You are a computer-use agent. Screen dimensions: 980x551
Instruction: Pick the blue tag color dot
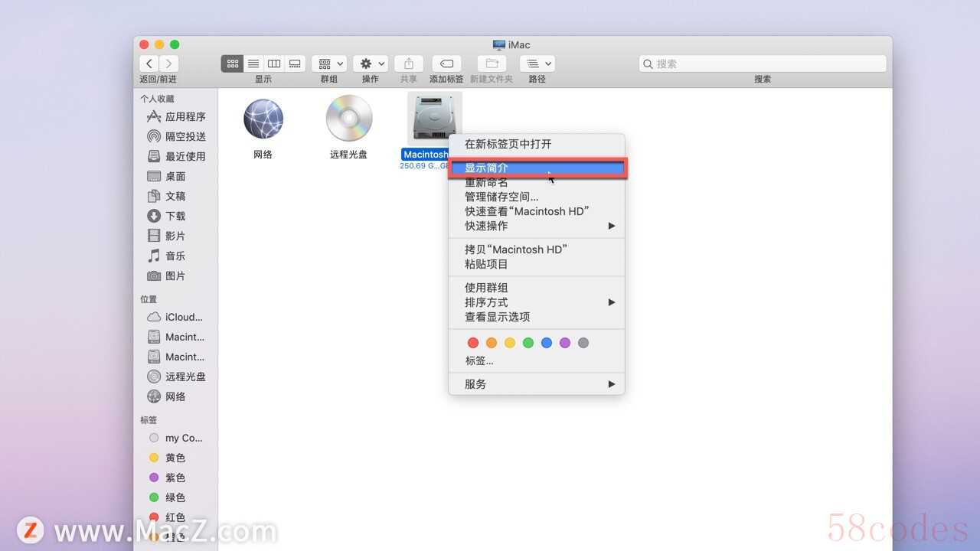click(547, 343)
